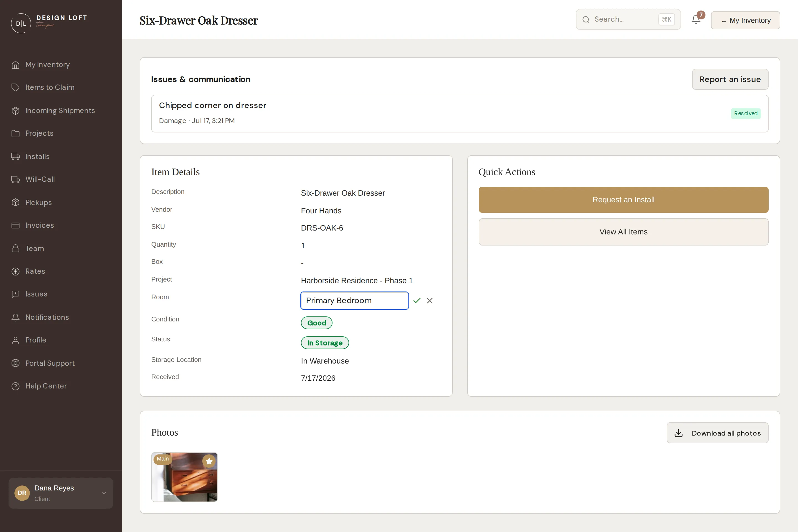Click the Resolved status badge
This screenshot has width=798, height=532.
click(x=745, y=113)
